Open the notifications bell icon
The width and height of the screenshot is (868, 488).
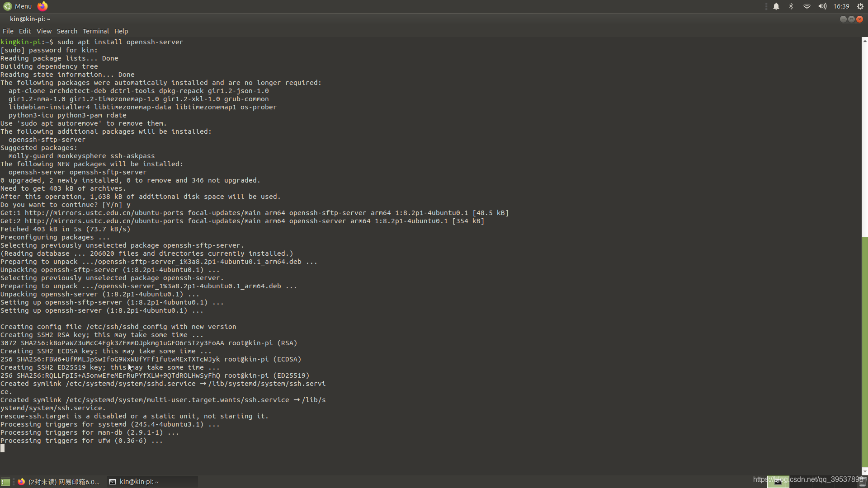click(776, 6)
